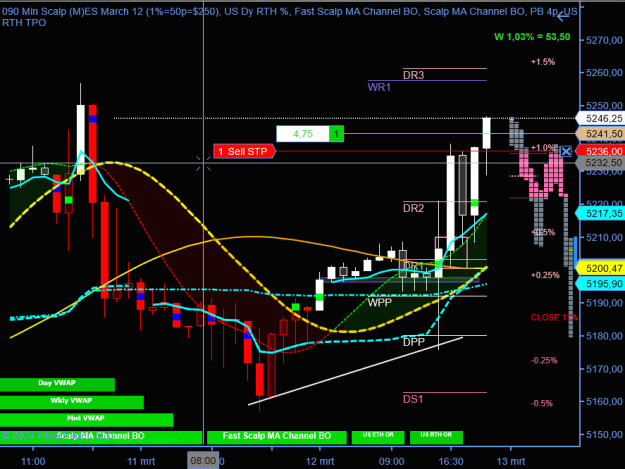The image size is (625, 469).
Task: Toggle the Day VWAP button
Action: (x=57, y=385)
